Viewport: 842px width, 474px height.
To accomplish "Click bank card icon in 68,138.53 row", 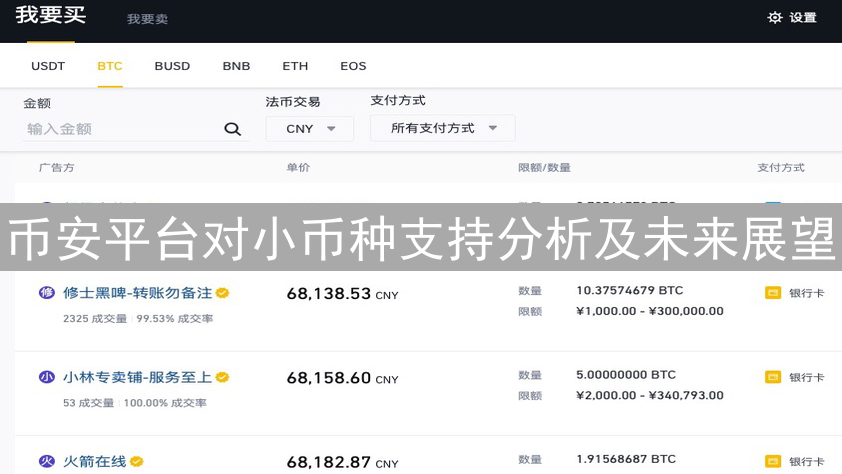I will click(773, 293).
